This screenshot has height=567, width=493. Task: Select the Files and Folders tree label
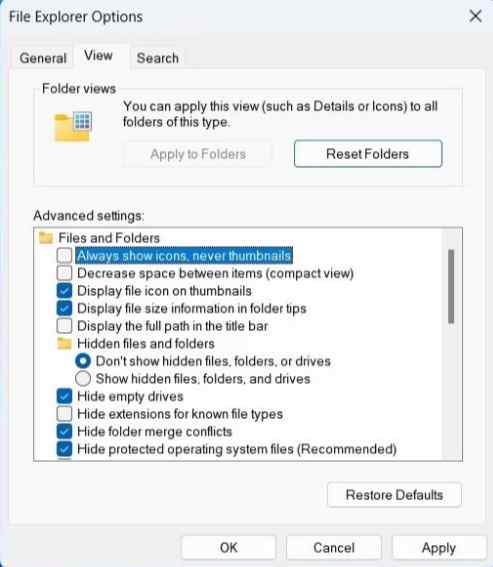pos(109,238)
